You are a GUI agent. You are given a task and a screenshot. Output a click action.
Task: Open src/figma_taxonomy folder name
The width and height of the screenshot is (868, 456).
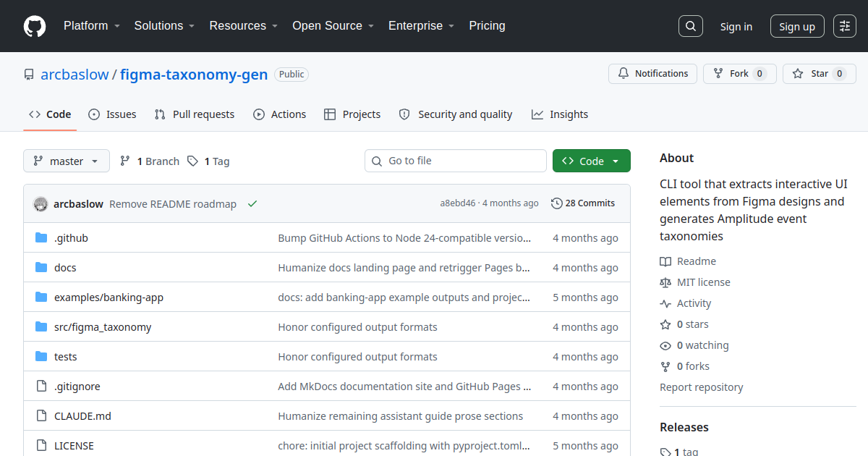coord(103,327)
